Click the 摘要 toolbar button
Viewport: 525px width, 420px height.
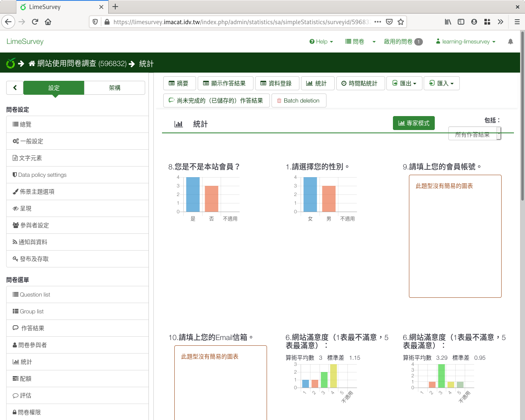(179, 83)
